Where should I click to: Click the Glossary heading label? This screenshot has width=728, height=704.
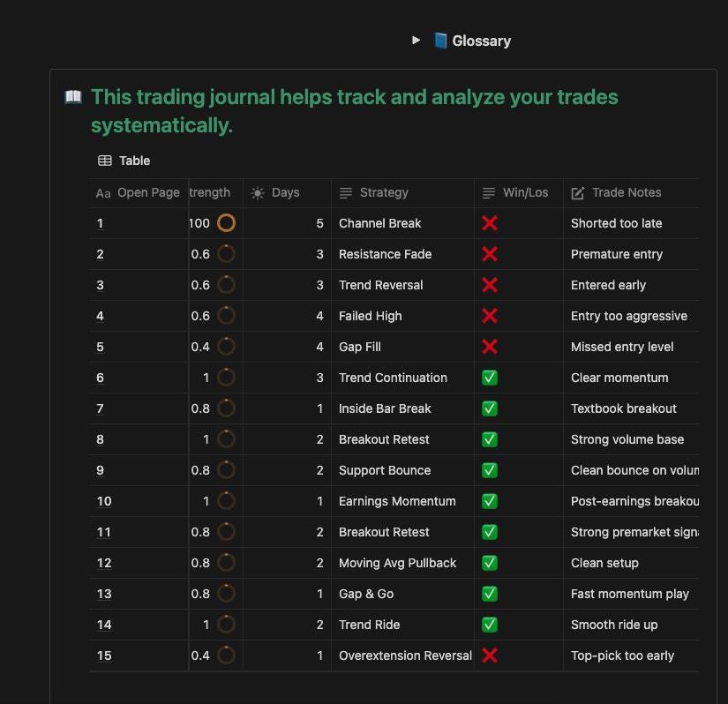(x=481, y=40)
